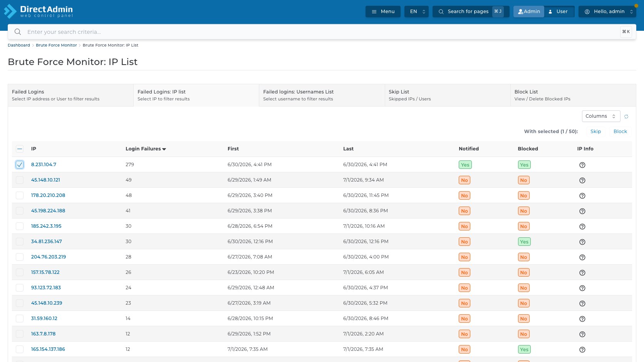Sort by Login Failures column

(146, 149)
